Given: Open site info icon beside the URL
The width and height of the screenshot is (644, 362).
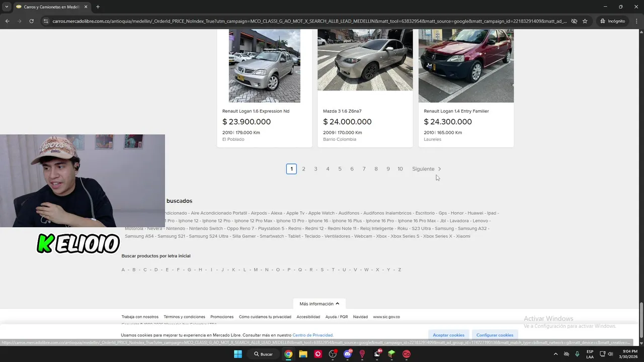Looking at the screenshot, I should click(46, 21).
